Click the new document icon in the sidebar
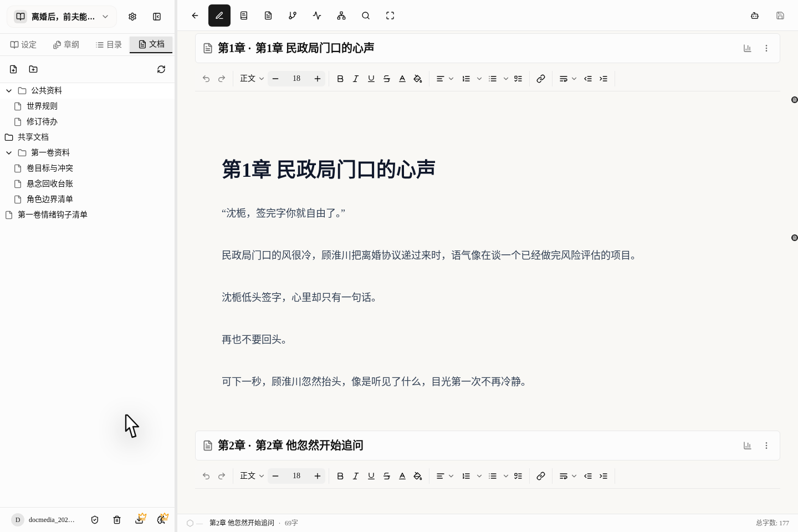Viewport: 798px width, 532px height. pos(13,69)
